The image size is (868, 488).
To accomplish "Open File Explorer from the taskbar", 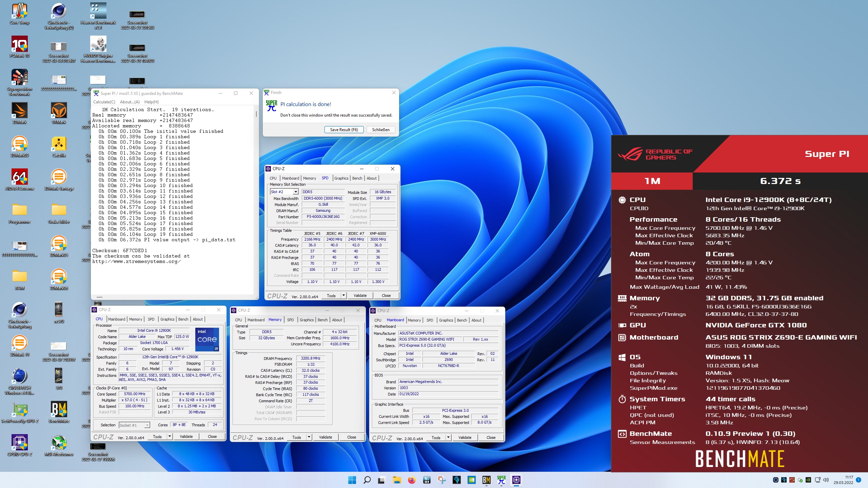I will click(x=397, y=480).
